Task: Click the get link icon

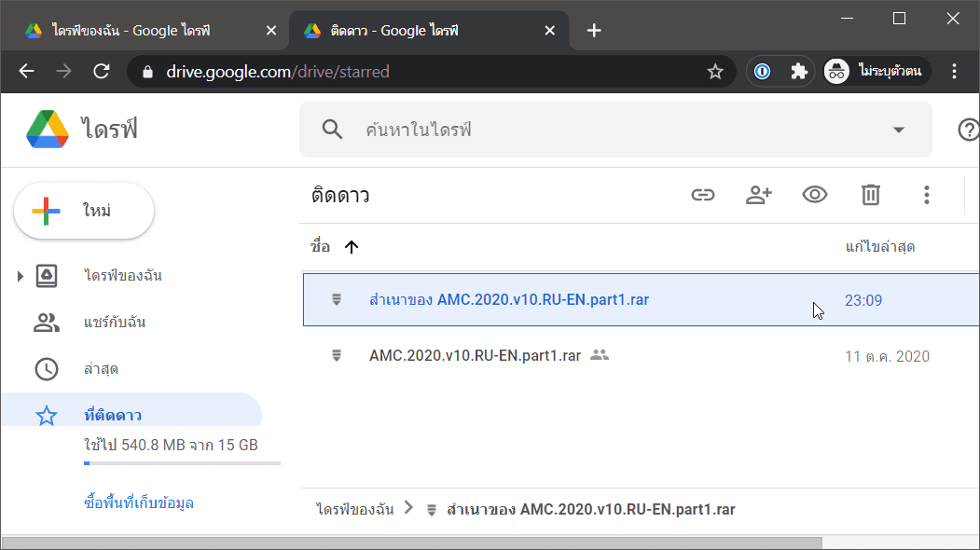Action: (x=702, y=195)
